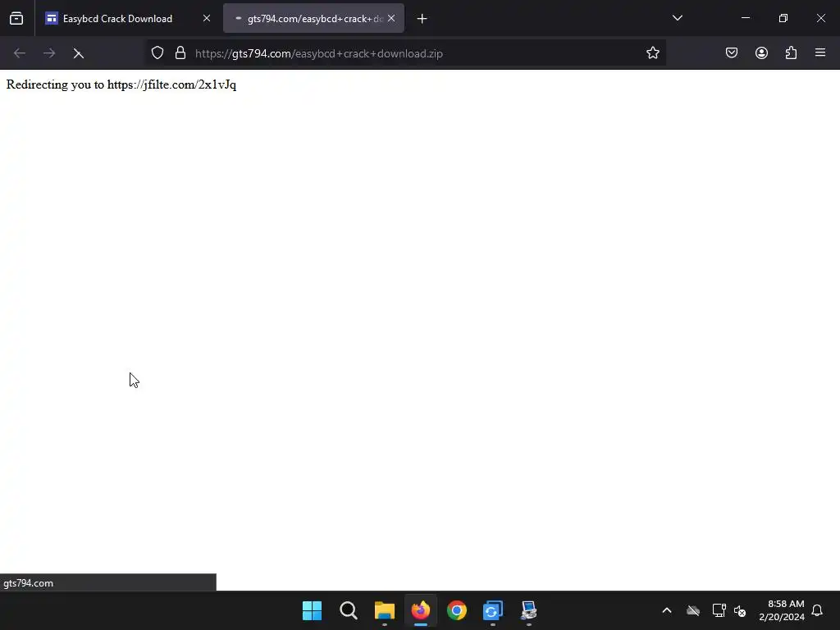Open the notifications bell

[x=817, y=610]
